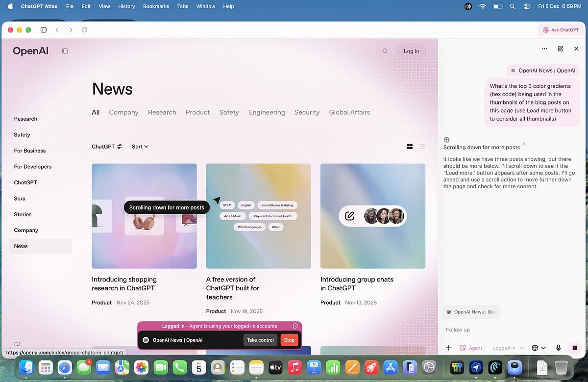The width and height of the screenshot is (588, 382).
Task: Open the search magnifier on the OpenAI page
Action: tap(385, 51)
